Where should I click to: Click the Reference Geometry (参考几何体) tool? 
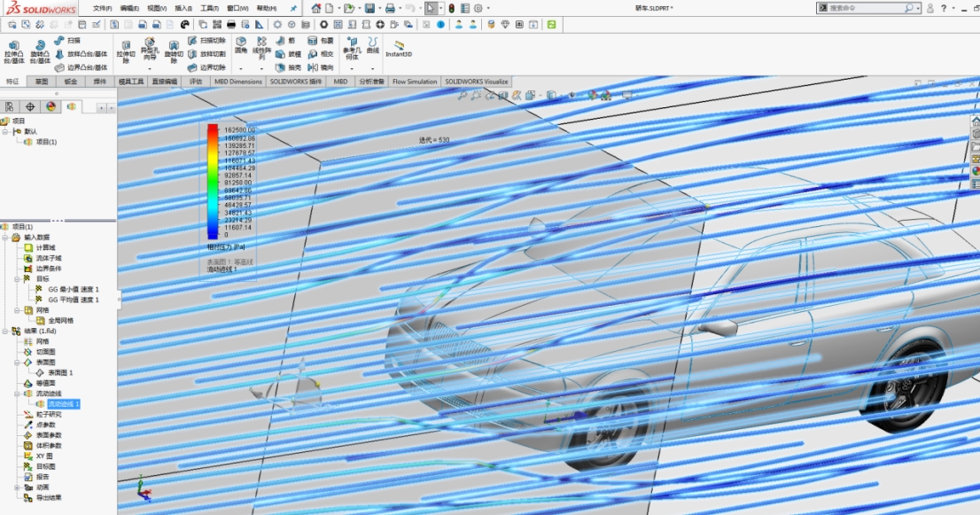(x=352, y=49)
